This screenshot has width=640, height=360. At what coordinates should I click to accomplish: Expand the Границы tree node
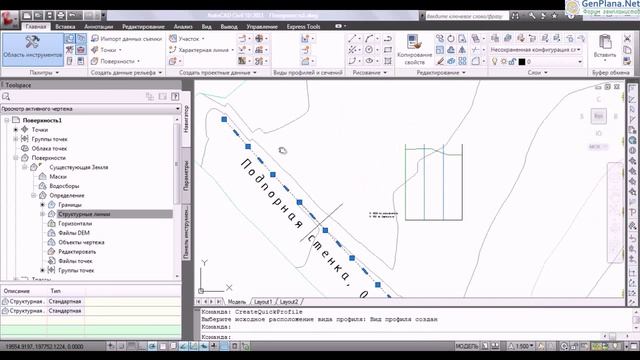[x=42, y=205]
